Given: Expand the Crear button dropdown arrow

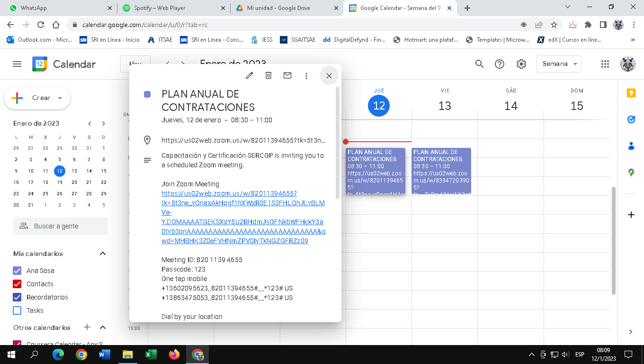Looking at the screenshot, I should coord(60,98).
